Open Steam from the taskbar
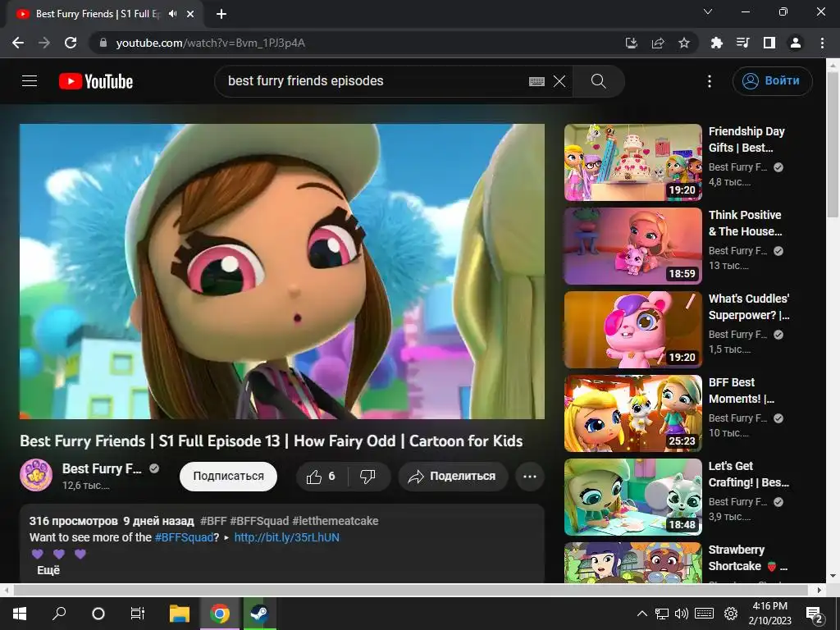840x630 pixels. [x=260, y=614]
